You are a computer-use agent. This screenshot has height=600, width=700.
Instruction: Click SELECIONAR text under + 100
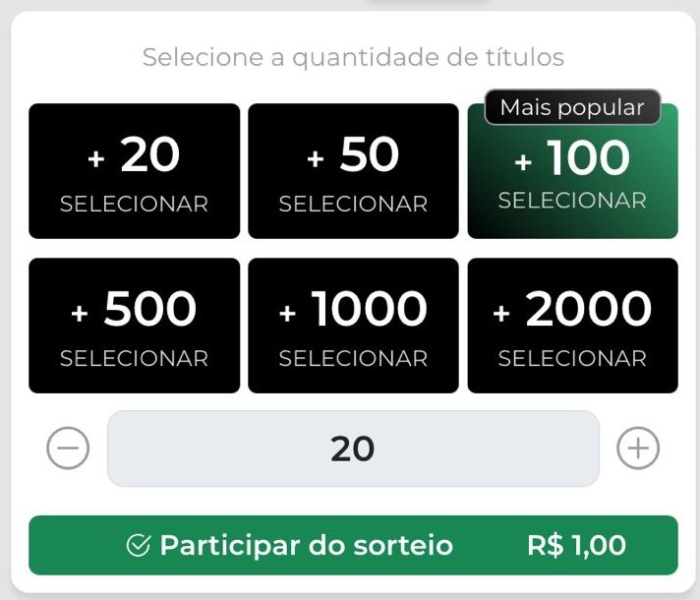tap(572, 201)
